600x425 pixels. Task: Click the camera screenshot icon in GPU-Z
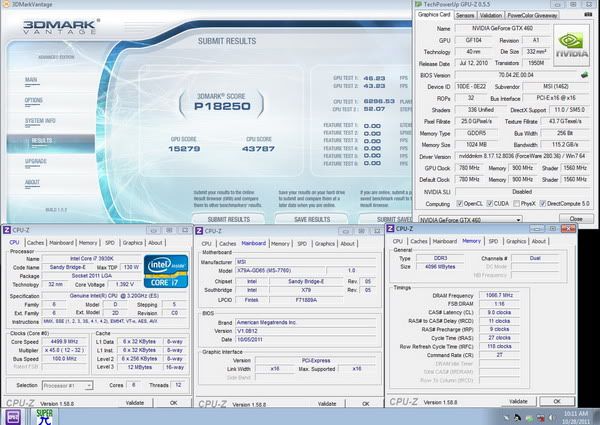[x=589, y=15]
